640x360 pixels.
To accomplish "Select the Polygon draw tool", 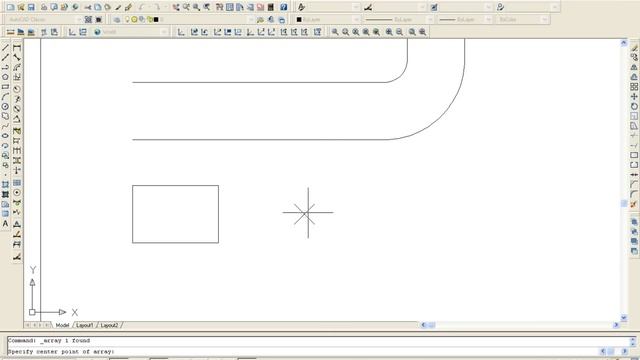I will [5, 77].
